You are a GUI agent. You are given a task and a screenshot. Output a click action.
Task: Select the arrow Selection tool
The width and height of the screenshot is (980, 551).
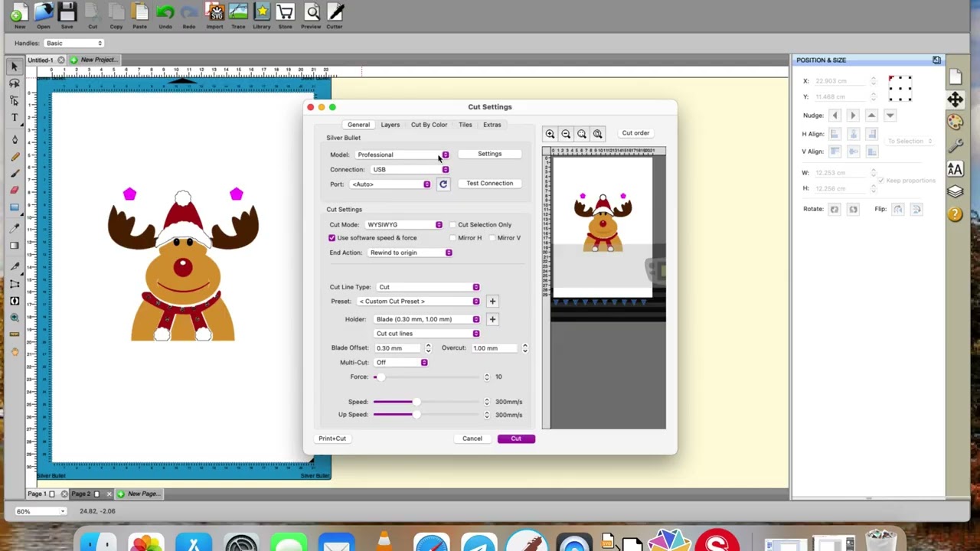point(14,67)
